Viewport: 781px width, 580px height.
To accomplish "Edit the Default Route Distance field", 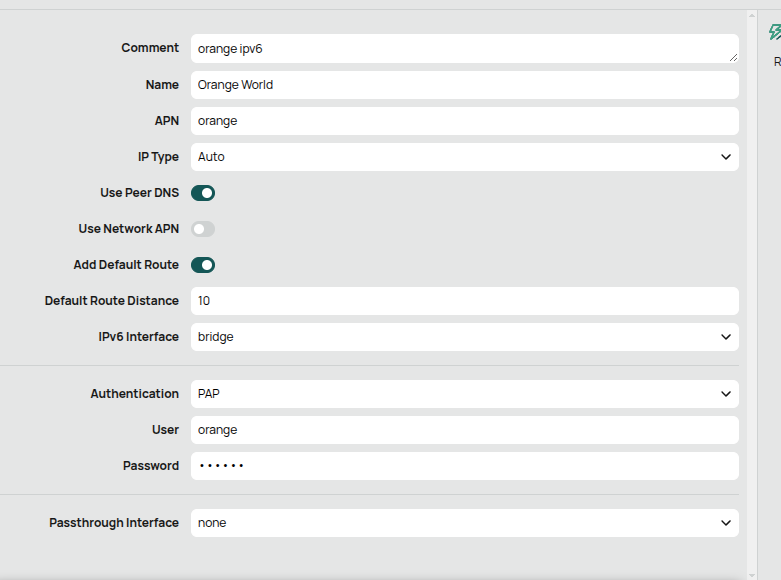I will point(465,301).
